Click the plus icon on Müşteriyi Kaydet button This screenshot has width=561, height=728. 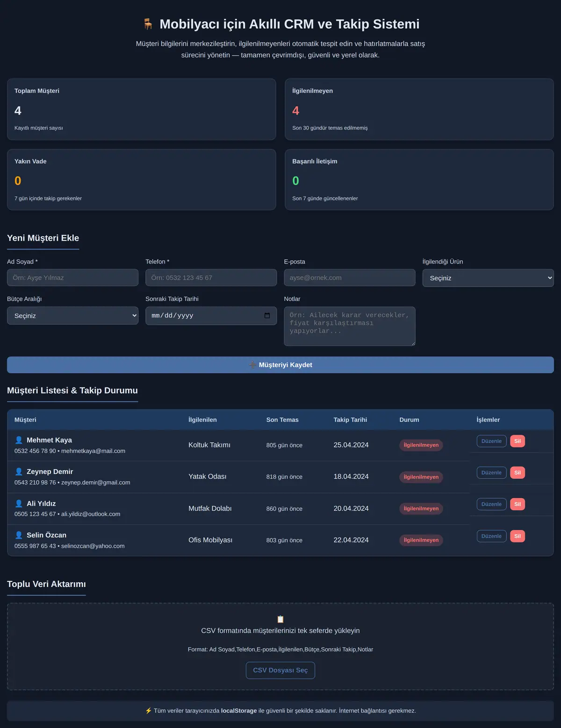252,365
